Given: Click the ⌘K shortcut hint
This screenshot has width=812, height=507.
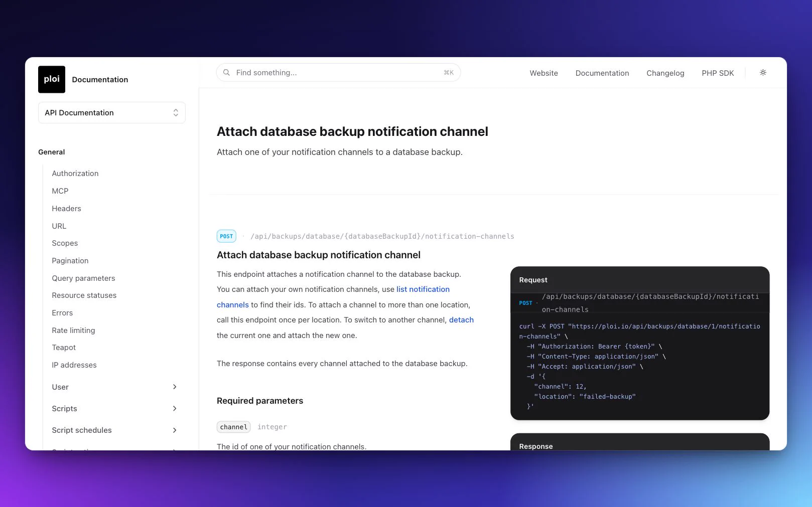Looking at the screenshot, I should [x=449, y=73].
